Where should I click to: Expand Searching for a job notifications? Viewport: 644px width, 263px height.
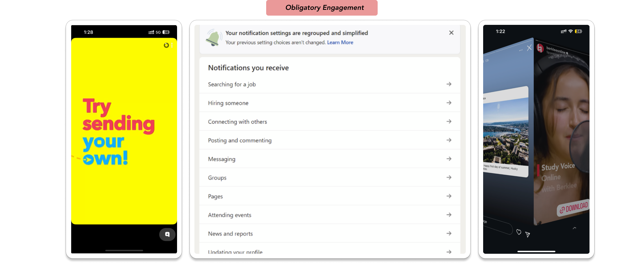pos(449,84)
